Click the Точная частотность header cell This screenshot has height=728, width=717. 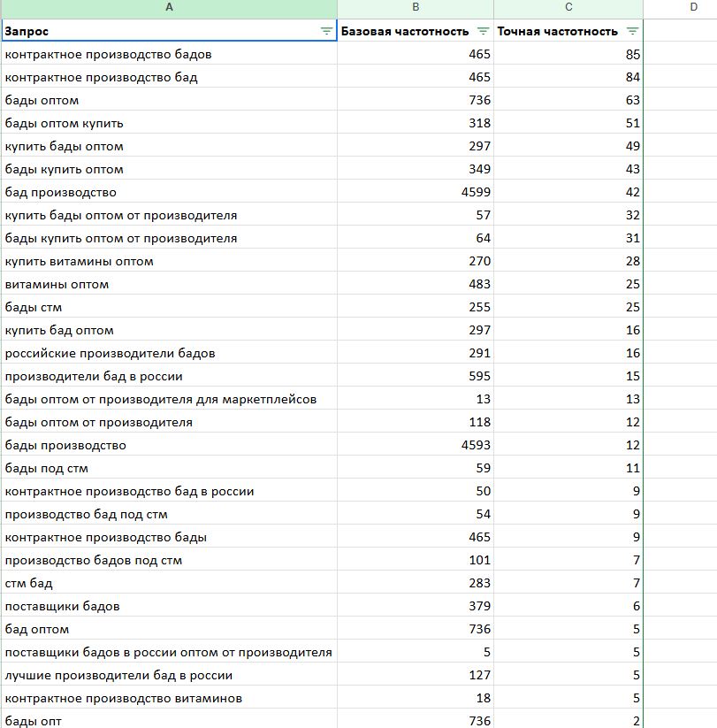(568, 31)
